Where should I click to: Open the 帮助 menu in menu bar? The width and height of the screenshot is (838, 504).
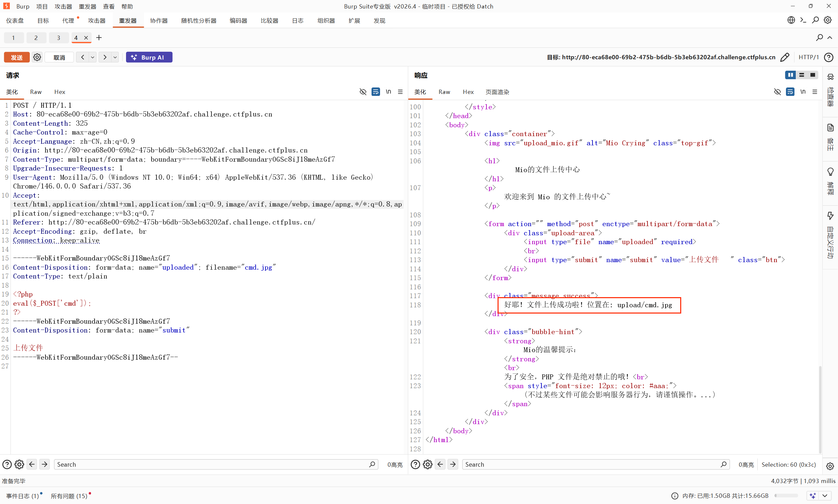pos(127,7)
